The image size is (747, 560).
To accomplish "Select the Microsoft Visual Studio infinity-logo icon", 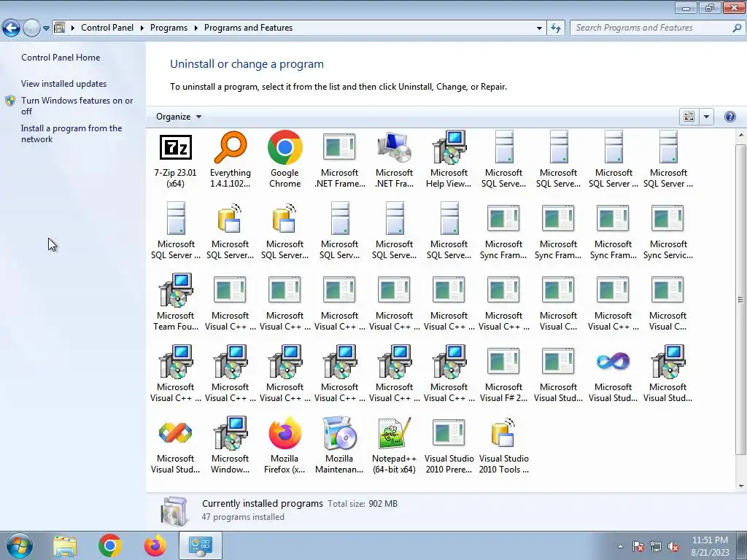I will tap(613, 373).
